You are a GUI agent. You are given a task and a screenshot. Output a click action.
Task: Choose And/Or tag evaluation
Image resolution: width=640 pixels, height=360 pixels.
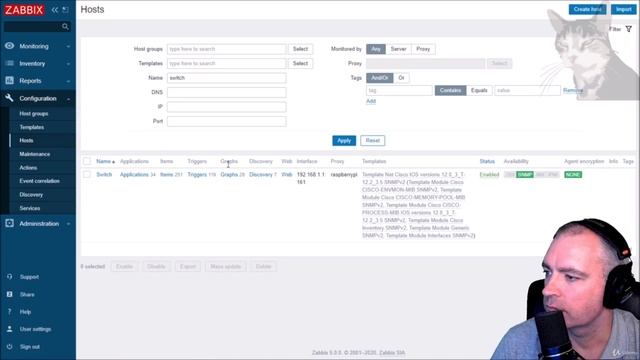pos(380,78)
